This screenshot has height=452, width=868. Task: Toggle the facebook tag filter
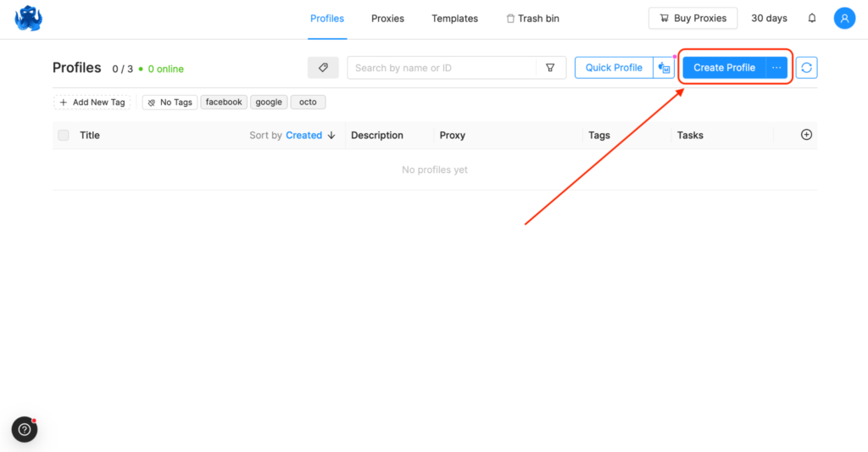pos(224,103)
